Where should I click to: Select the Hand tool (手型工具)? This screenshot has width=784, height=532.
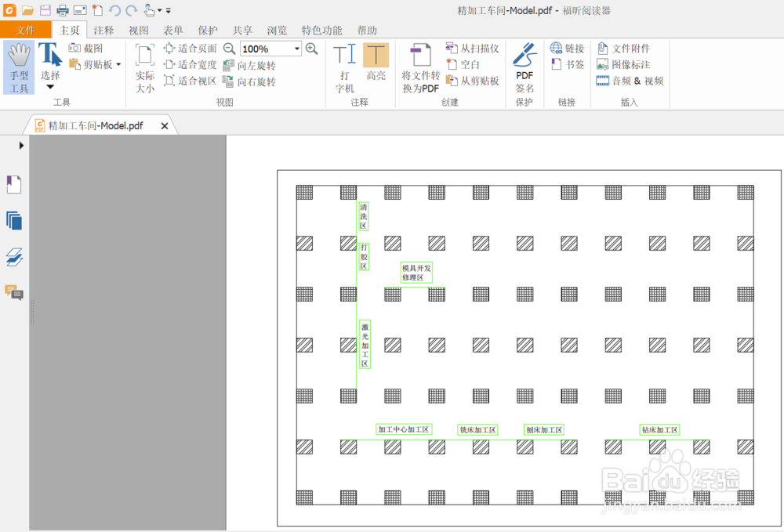pos(19,68)
